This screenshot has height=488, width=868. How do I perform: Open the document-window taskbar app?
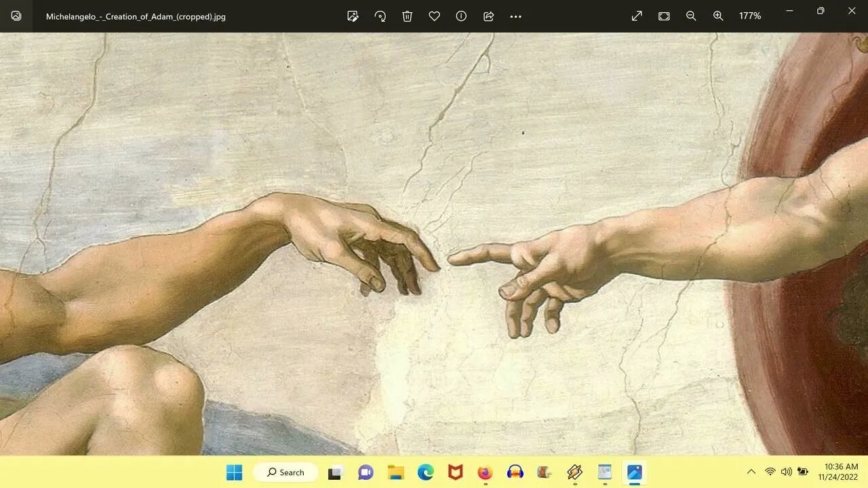604,472
